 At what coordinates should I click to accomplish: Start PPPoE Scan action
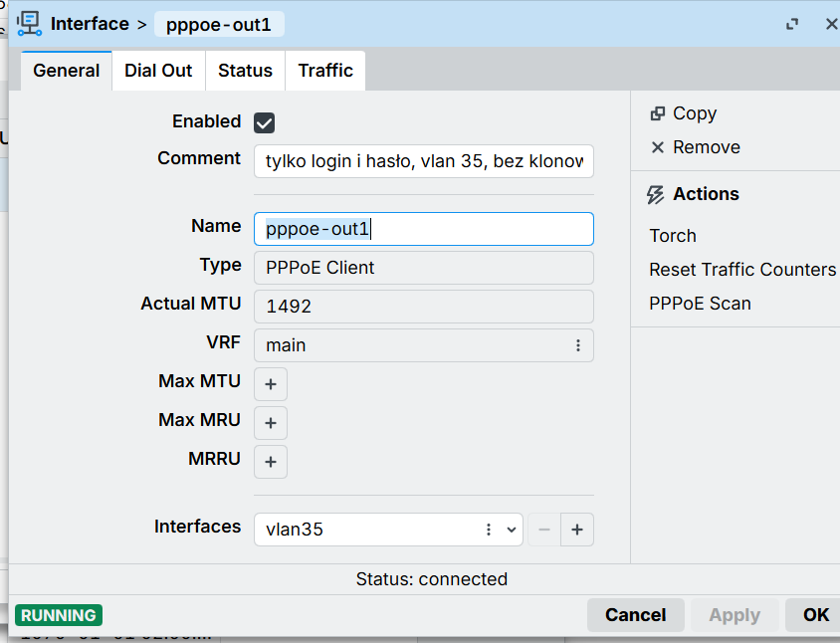point(701,304)
